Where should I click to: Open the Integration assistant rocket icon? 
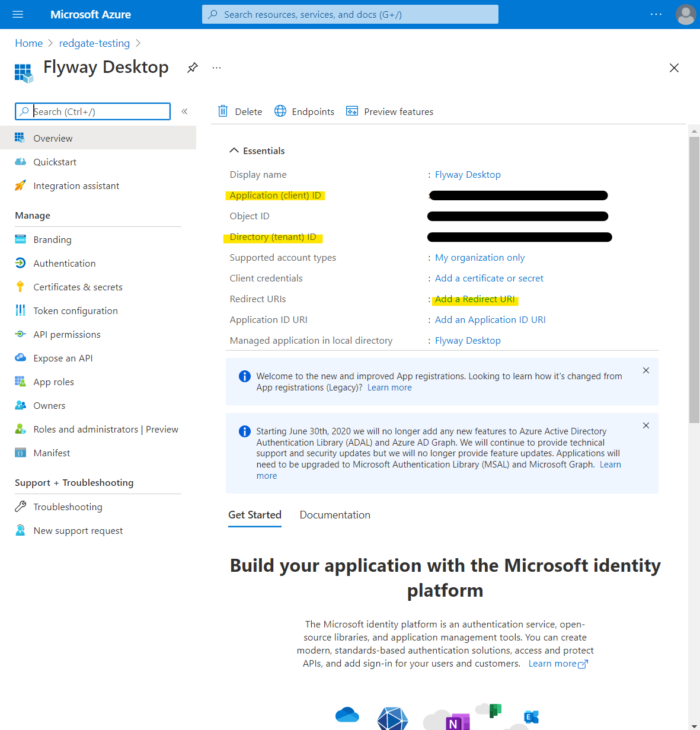click(x=20, y=185)
